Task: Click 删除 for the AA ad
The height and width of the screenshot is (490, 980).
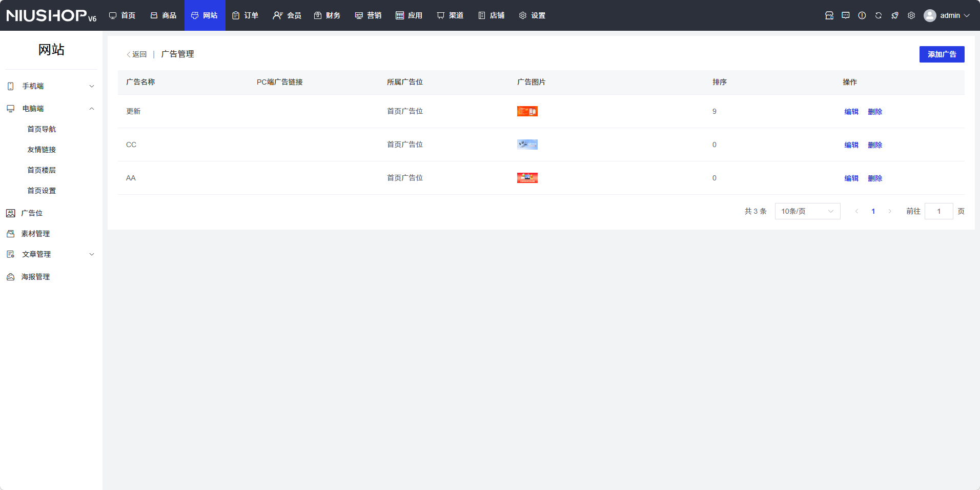Action: (x=874, y=178)
